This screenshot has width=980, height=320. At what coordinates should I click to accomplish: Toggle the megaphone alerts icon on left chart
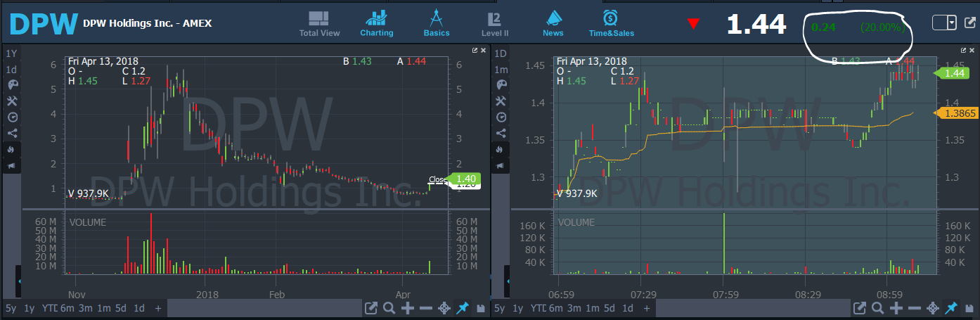(11, 166)
